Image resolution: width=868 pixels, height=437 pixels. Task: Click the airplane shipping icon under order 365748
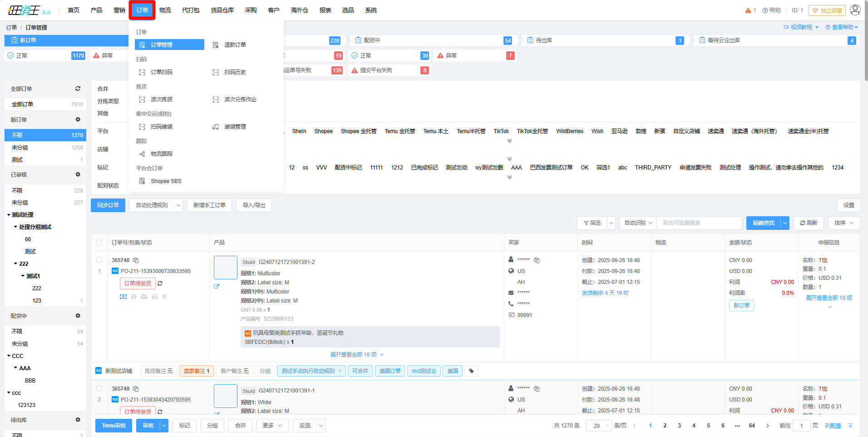(164, 297)
